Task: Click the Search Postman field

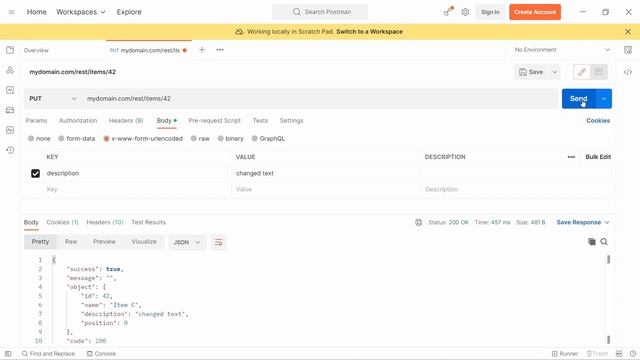Action: (320, 12)
